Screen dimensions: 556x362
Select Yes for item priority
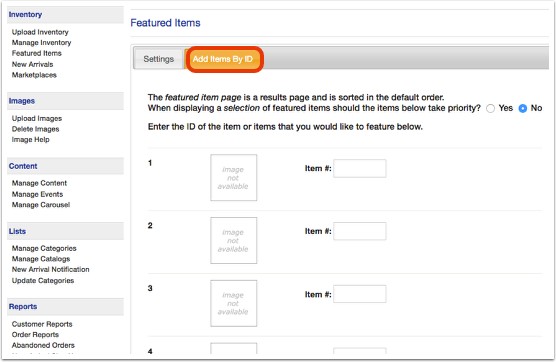pyautogui.click(x=490, y=108)
